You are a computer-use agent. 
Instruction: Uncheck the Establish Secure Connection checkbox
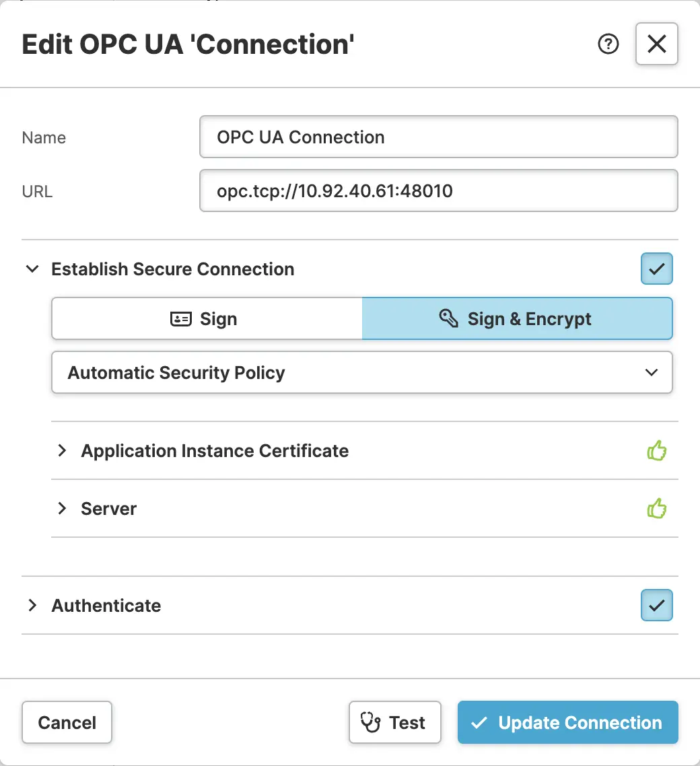(x=656, y=269)
